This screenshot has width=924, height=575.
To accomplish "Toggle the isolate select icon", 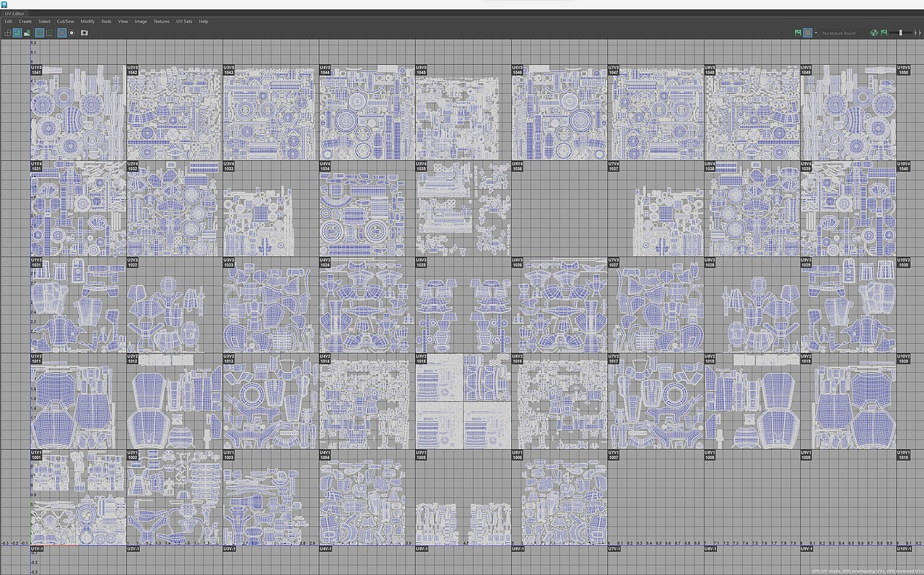I will (x=62, y=33).
